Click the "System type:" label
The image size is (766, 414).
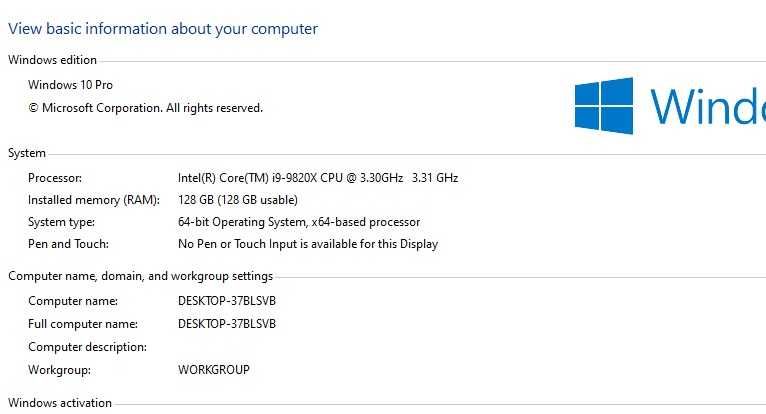click(x=62, y=222)
